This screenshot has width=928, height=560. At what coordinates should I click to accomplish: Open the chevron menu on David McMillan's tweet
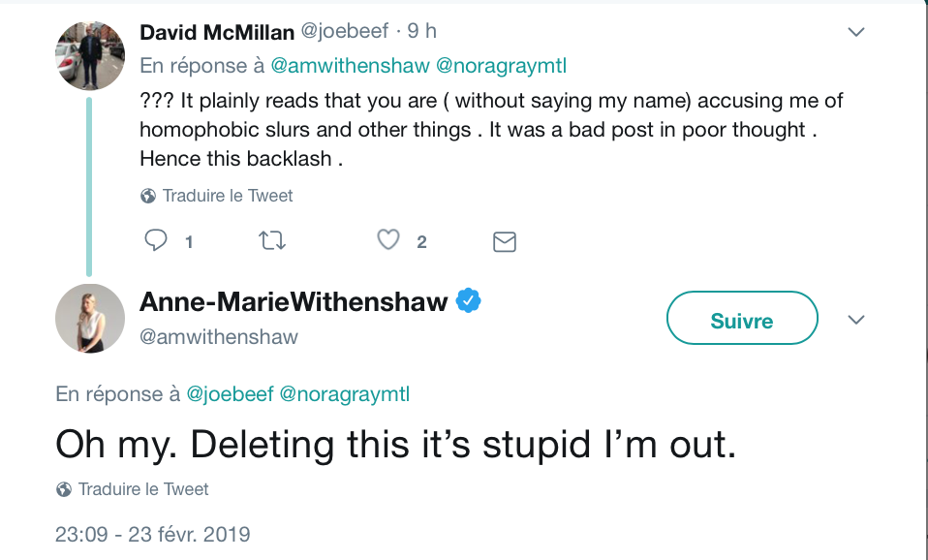click(856, 32)
